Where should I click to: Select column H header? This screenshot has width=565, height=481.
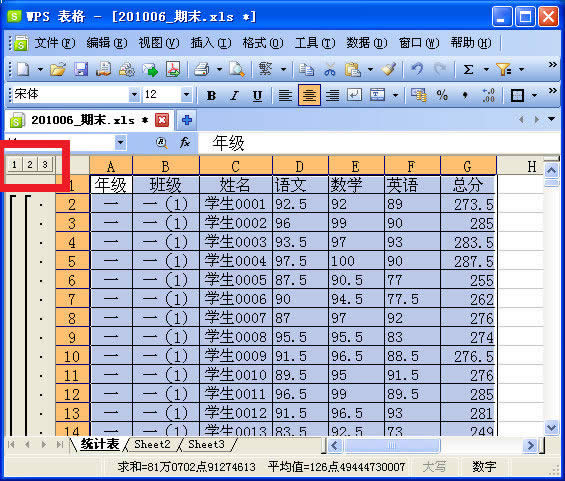pyautogui.click(x=531, y=166)
